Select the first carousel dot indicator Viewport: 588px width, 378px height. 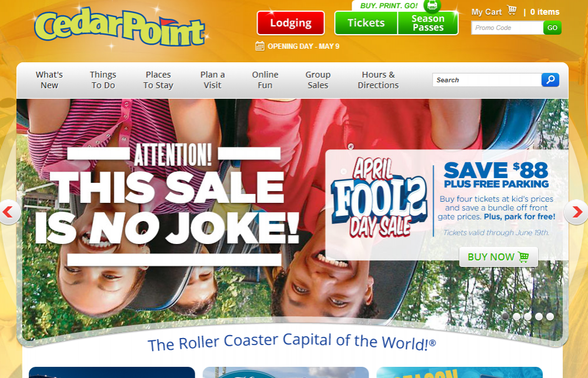pos(506,316)
